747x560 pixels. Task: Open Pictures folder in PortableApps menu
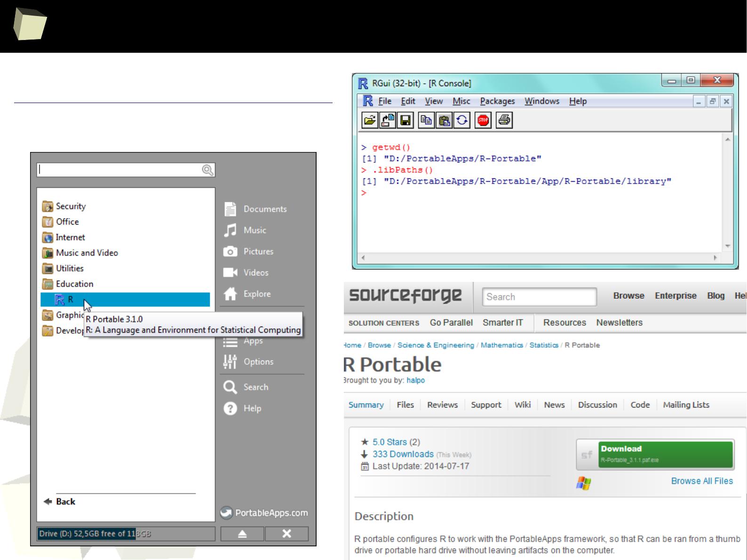tap(249, 251)
